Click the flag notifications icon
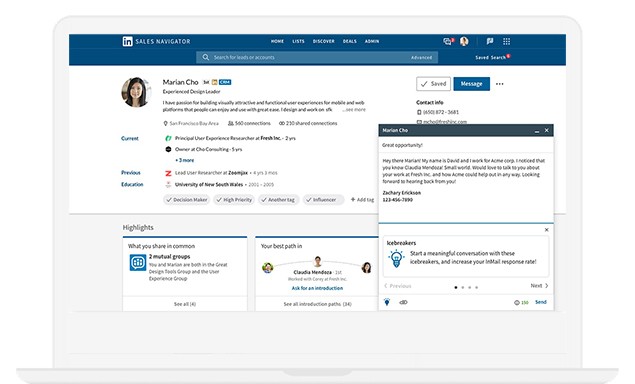This screenshot has width=635, height=384. (x=490, y=41)
